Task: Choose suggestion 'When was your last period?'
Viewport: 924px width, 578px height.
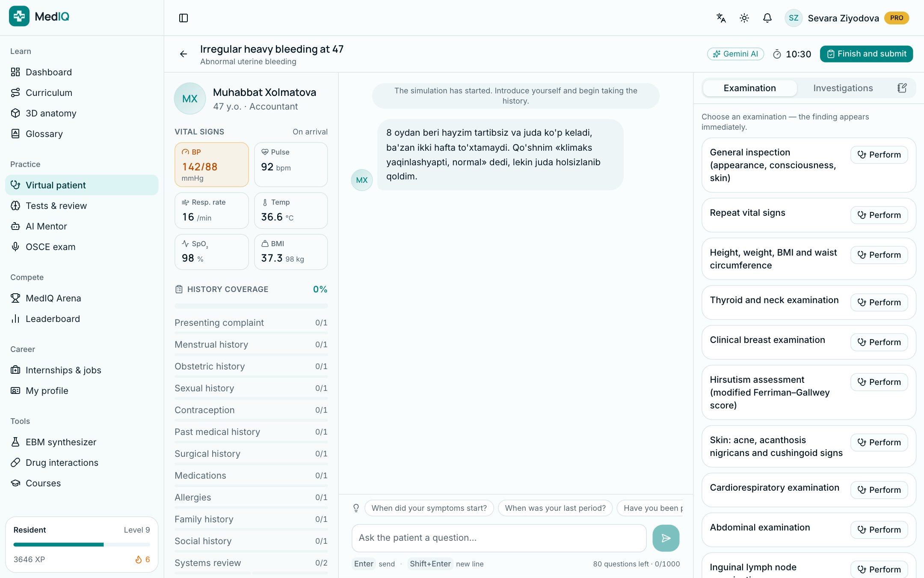Action: point(555,508)
